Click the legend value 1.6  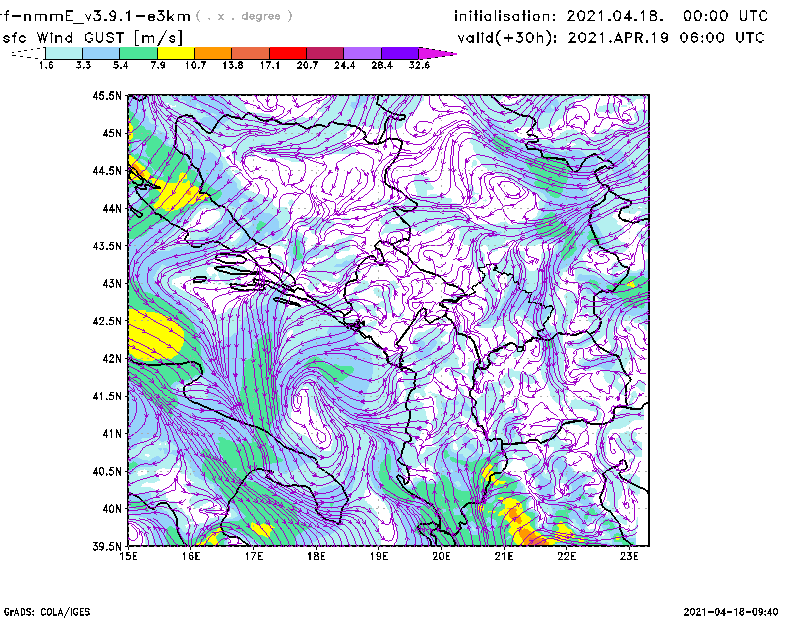[46, 65]
